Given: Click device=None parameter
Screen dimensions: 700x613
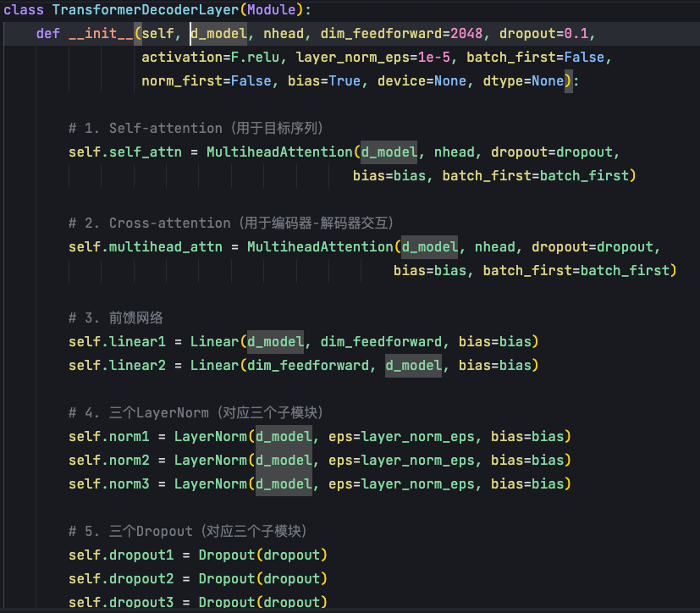Looking at the screenshot, I should point(422,80).
